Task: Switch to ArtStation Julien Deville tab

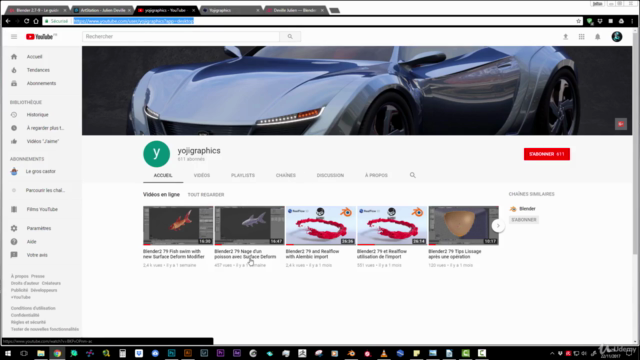Action: click(102, 10)
